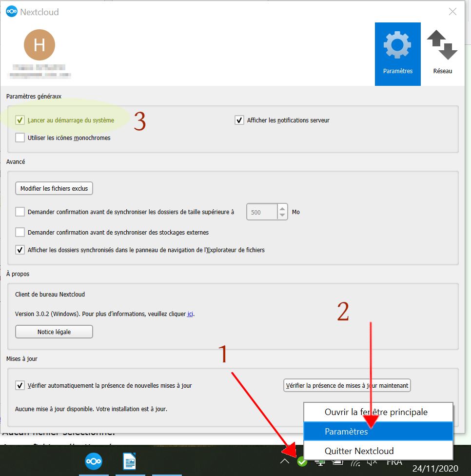Click the Nextcloud logo in title bar

pyautogui.click(x=12, y=12)
